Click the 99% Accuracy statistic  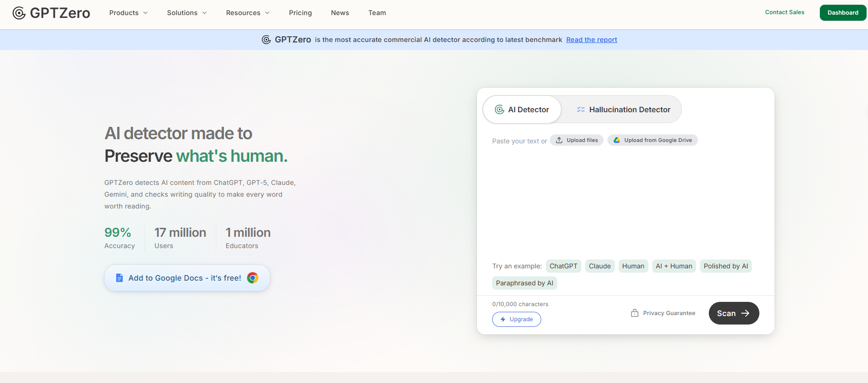[119, 238]
